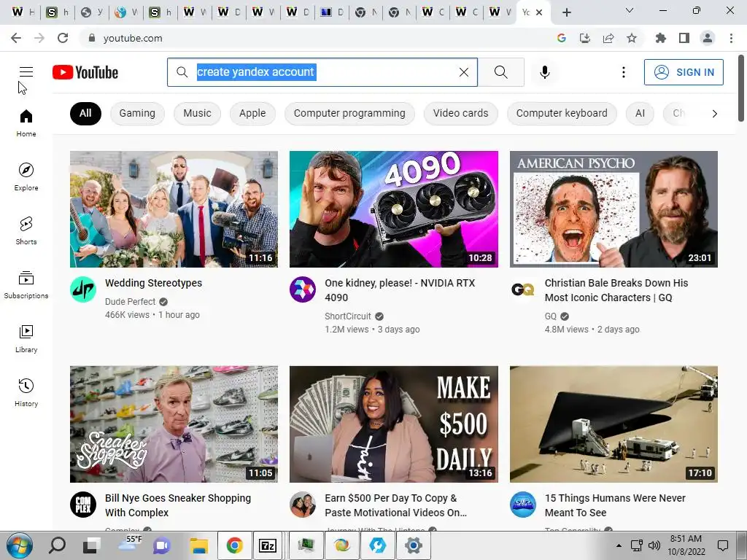
Task: Open a new browser tab
Action: tap(566, 12)
